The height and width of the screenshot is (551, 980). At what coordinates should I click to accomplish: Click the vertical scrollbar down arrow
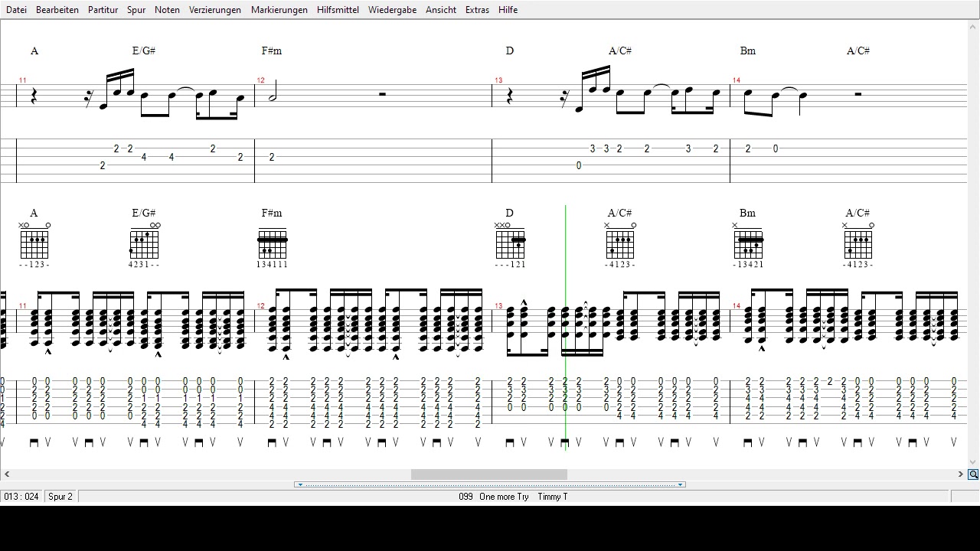tap(973, 462)
